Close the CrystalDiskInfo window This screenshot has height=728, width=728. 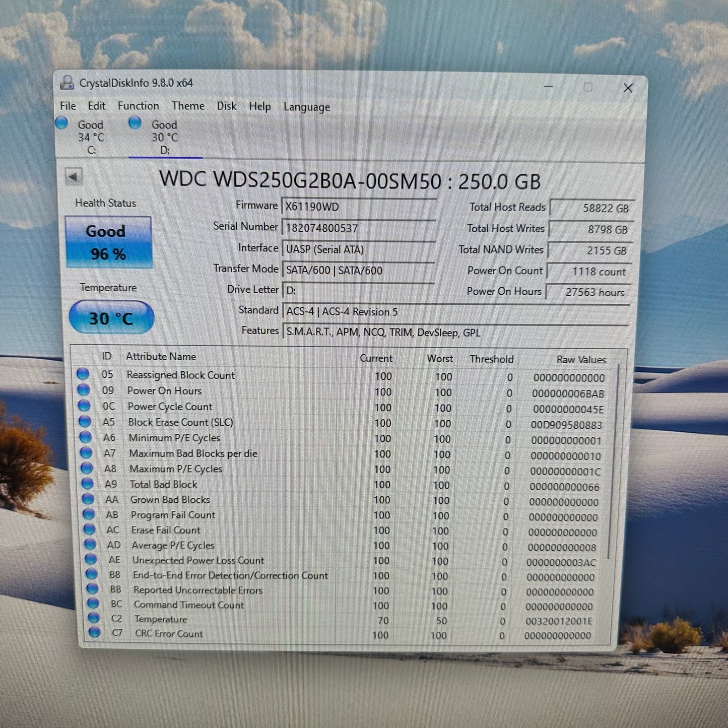628,88
